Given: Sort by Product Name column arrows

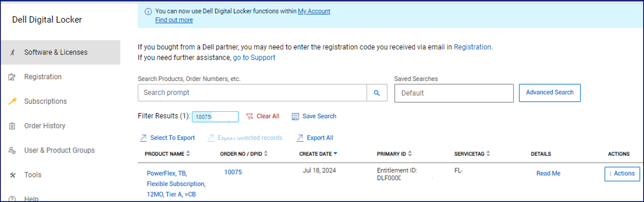Looking at the screenshot, I should (x=188, y=154).
